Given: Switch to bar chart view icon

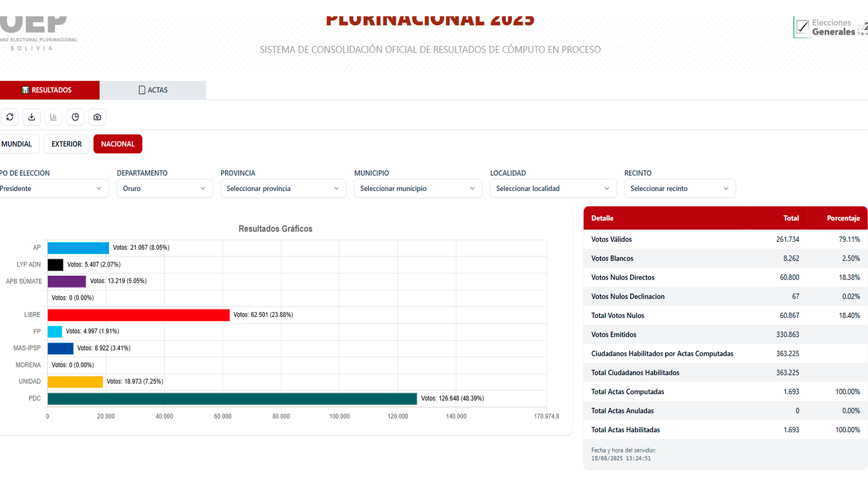Looking at the screenshot, I should pos(53,117).
